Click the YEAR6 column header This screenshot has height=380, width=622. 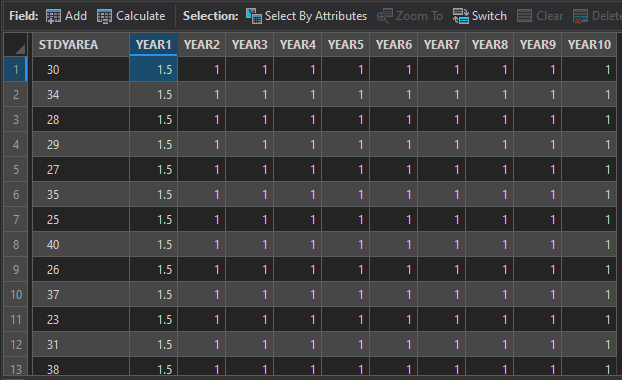pos(394,45)
